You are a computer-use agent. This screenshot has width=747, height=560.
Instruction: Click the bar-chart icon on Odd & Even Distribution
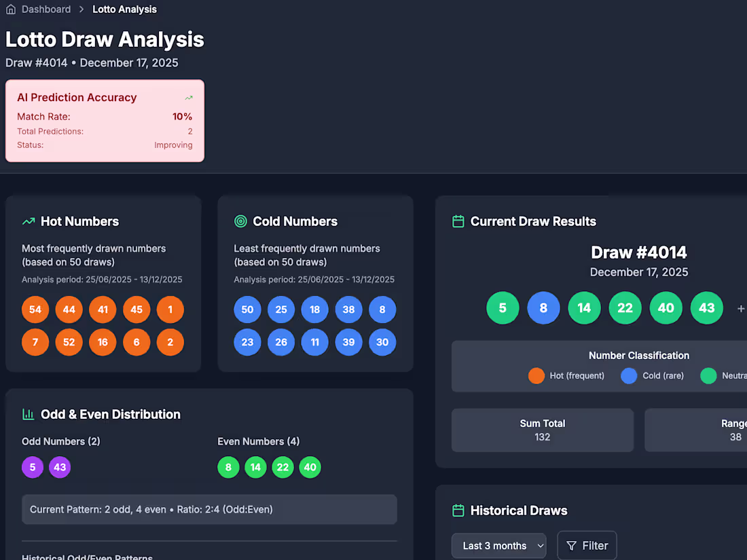pyautogui.click(x=28, y=414)
